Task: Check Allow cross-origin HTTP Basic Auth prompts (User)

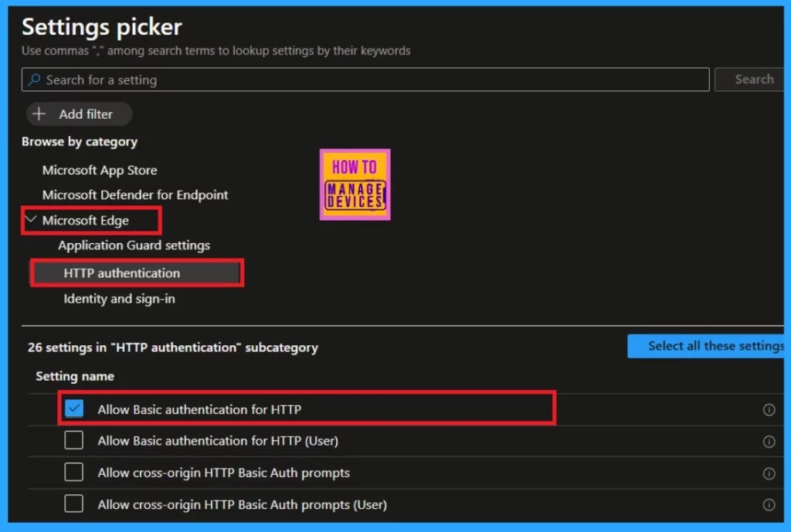Action: 74,503
